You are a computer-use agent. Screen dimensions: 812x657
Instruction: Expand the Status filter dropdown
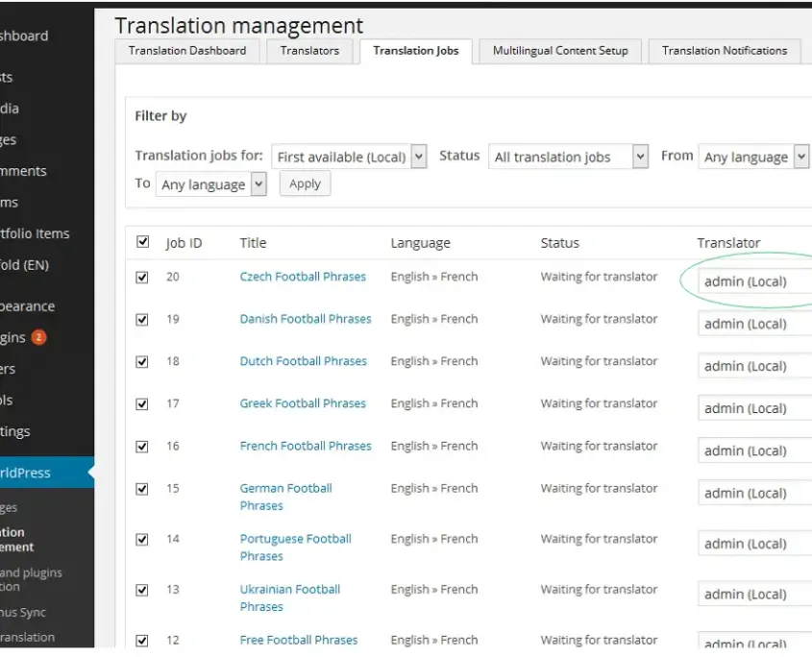[x=568, y=157]
